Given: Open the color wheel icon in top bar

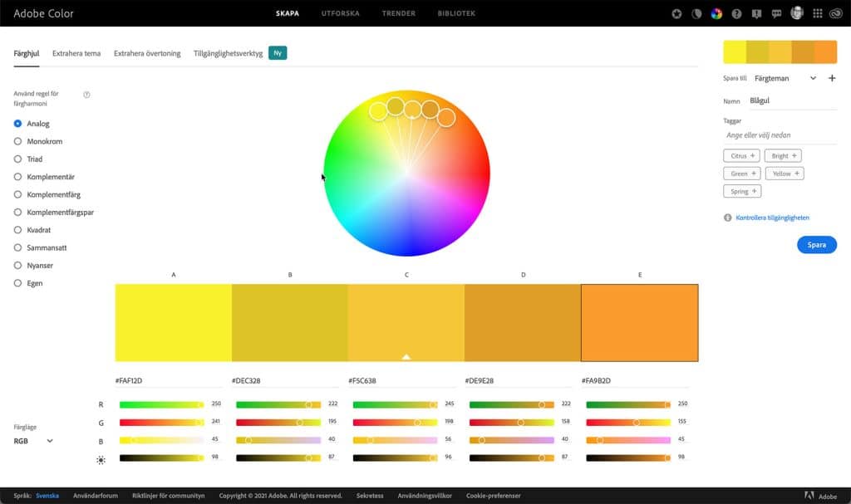Looking at the screenshot, I should point(716,13).
